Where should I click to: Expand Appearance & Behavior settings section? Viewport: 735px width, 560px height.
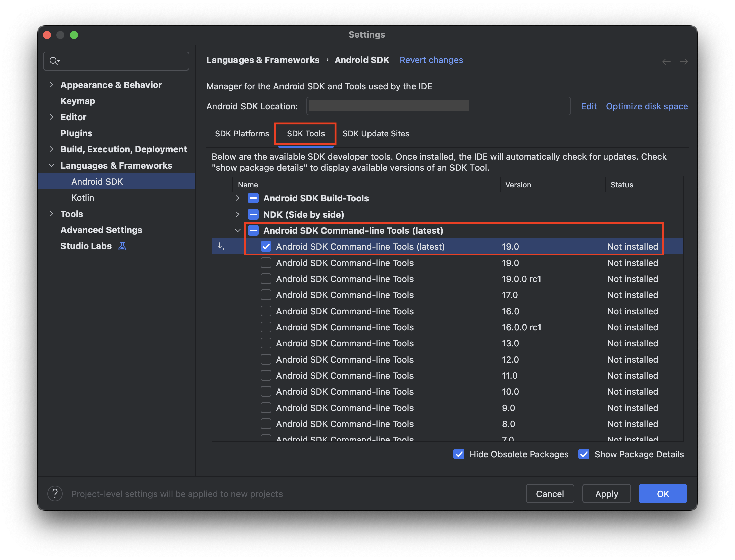tap(51, 85)
